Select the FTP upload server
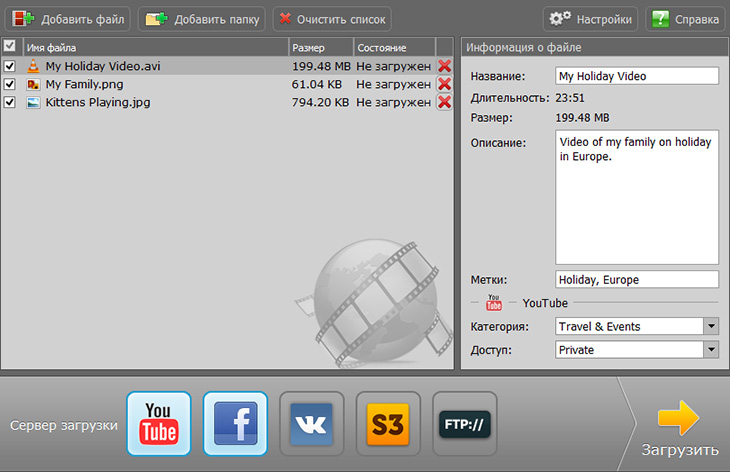 coord(465,424)
